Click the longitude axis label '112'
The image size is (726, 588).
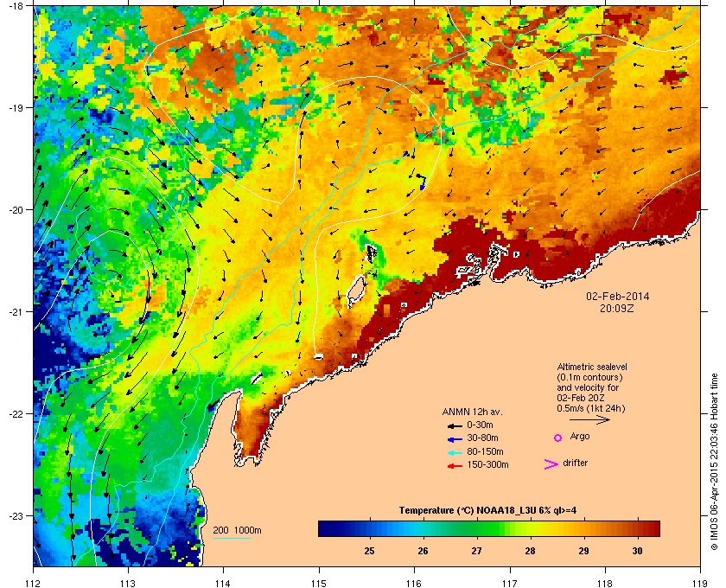[x=34, y=584]
